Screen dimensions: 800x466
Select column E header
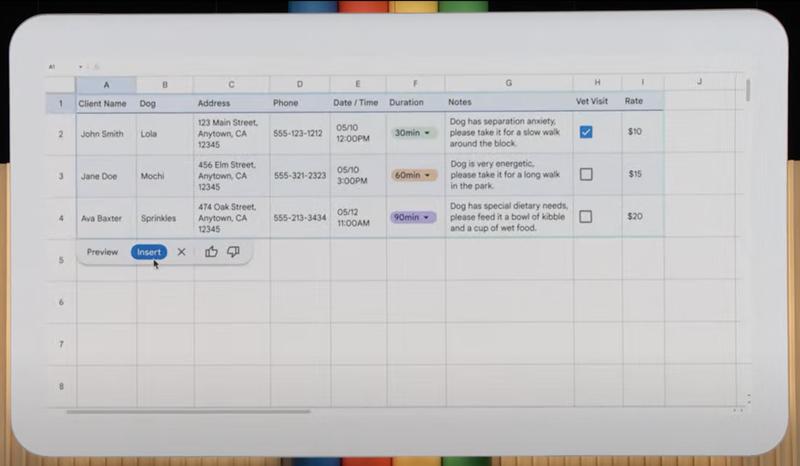358,83
